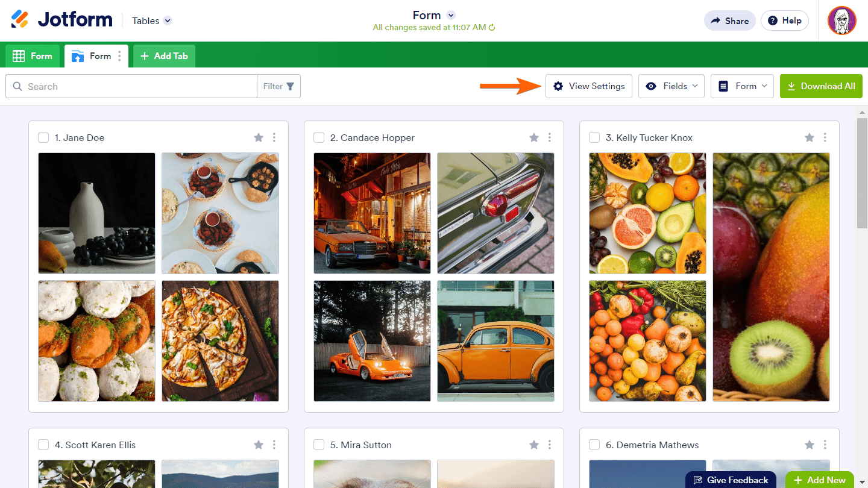The image size is (868, 488).
Task: Switch to the first Form table tab
Action: point(33,56)
